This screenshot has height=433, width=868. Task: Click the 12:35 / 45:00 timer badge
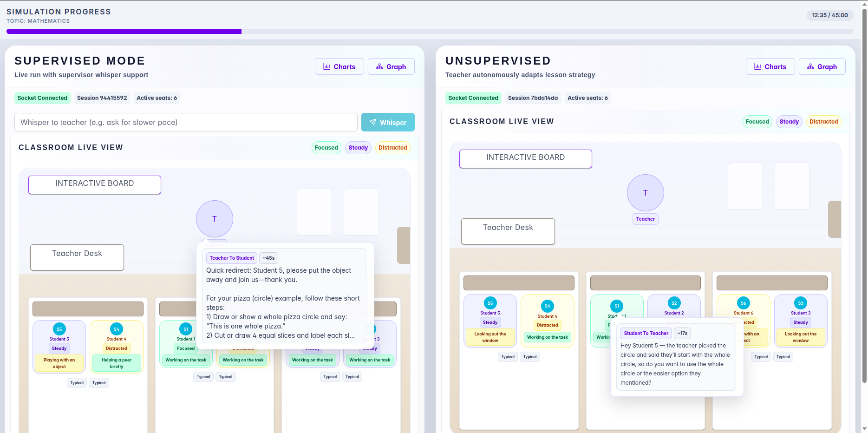pos(830,15)
